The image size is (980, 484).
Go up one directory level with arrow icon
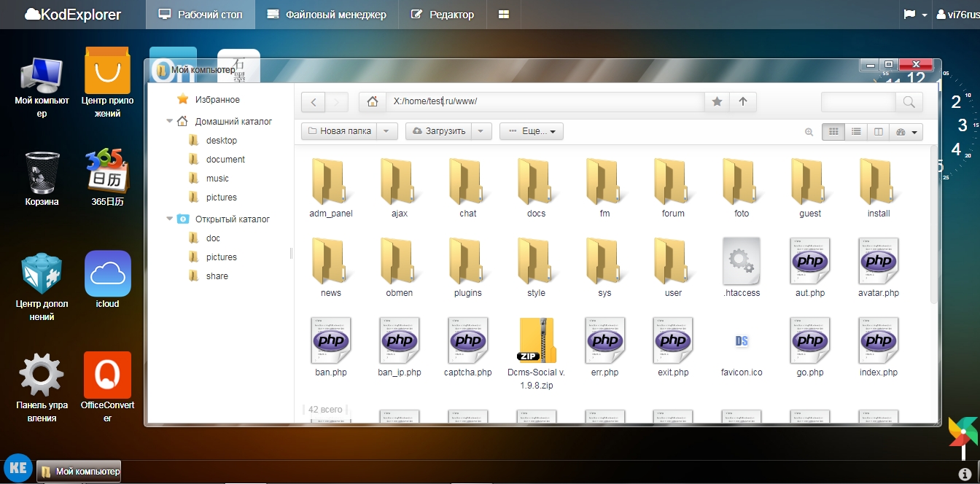click(x=743, y=102)
